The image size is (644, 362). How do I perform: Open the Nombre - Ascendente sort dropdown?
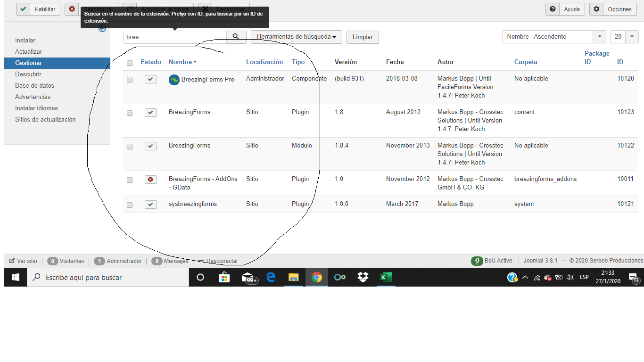(554, 36)
